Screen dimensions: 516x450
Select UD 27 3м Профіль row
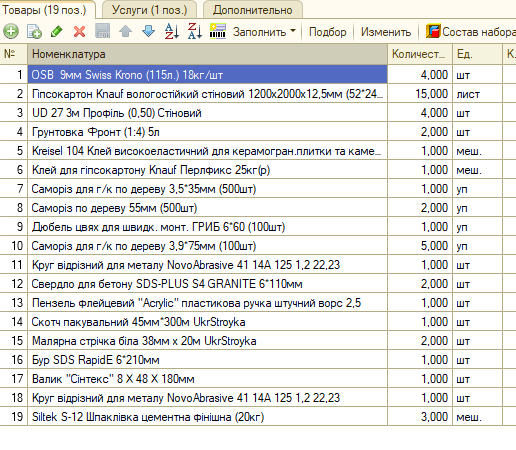pyautogui.click(x=207, y=113)
